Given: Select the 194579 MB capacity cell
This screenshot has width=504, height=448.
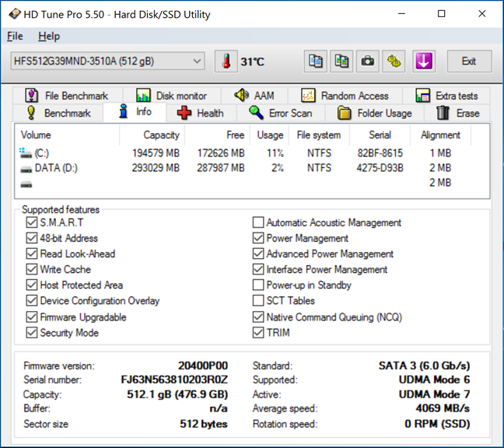Looking at the screenshot, I should [x=156, y=153].
